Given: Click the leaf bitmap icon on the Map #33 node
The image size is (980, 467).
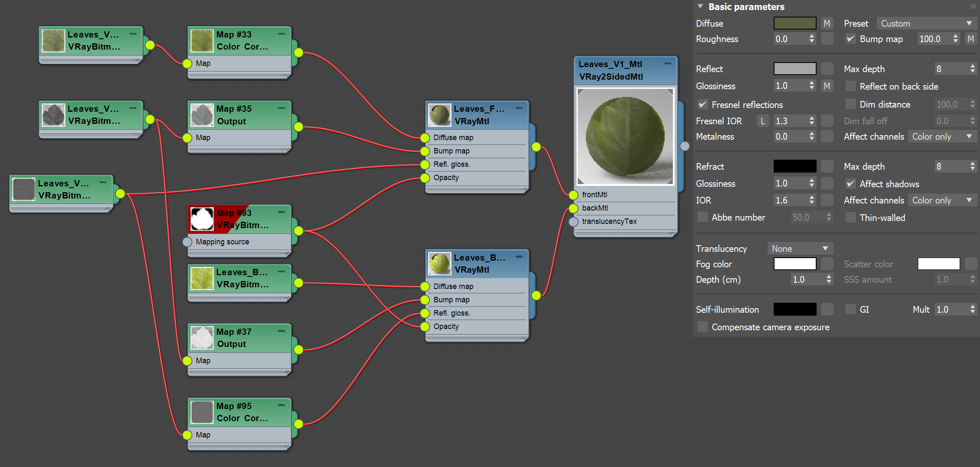Looking at the screenshot, I should (x=202, y=40).
